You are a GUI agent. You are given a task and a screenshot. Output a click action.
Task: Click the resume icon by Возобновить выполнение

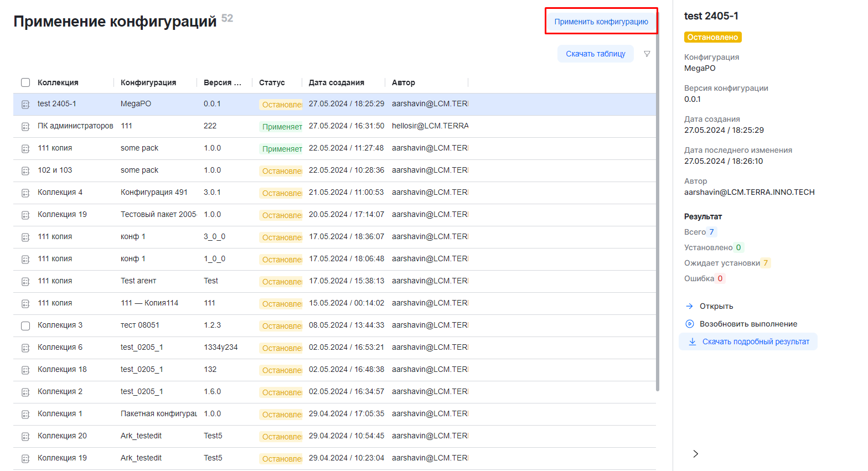690,324
